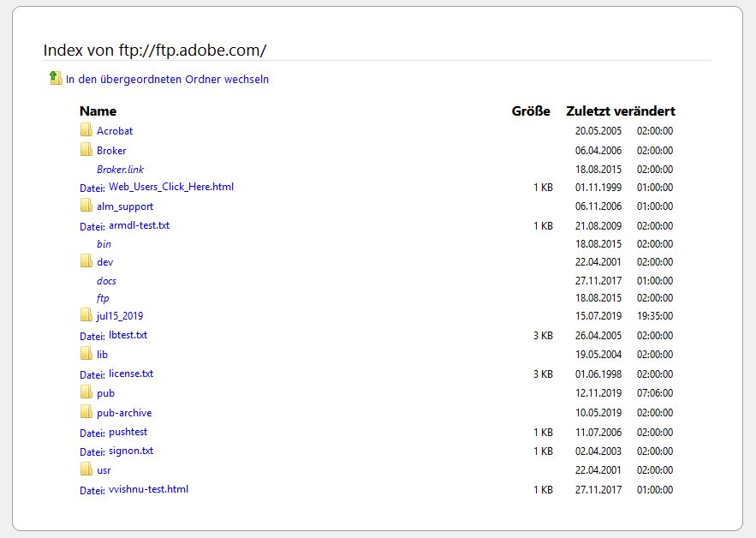
Task: Click the Name column header
Action: click(98, 111)
